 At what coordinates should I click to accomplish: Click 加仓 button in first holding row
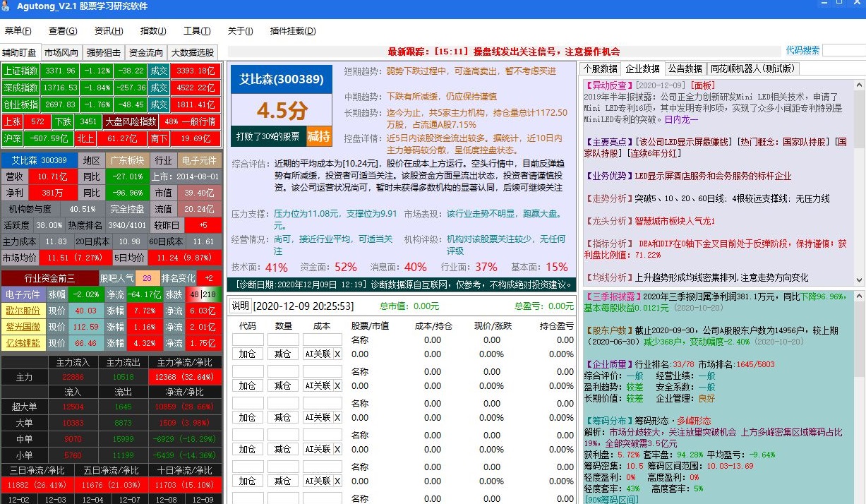[x=247, y=354]
